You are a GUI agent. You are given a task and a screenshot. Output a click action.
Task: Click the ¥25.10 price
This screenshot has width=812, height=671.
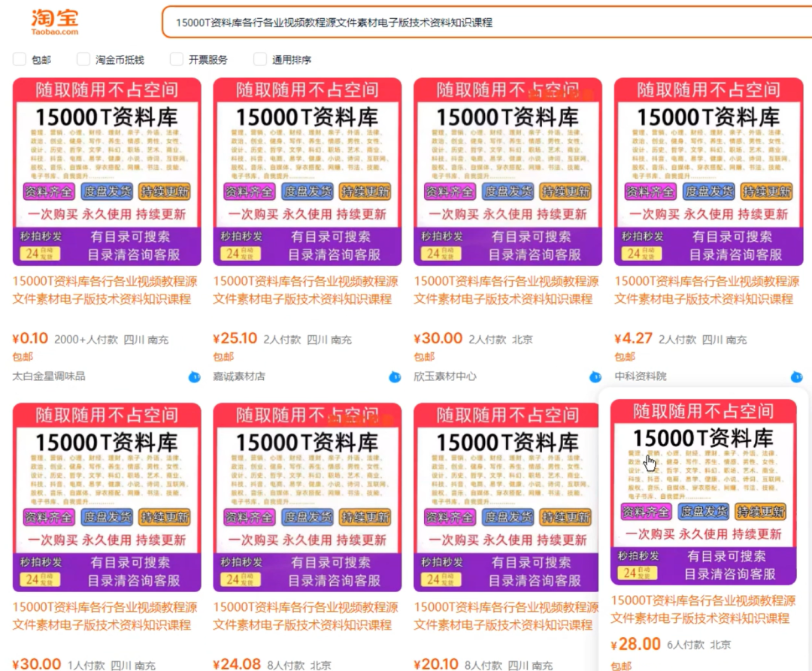click(235, 338)
